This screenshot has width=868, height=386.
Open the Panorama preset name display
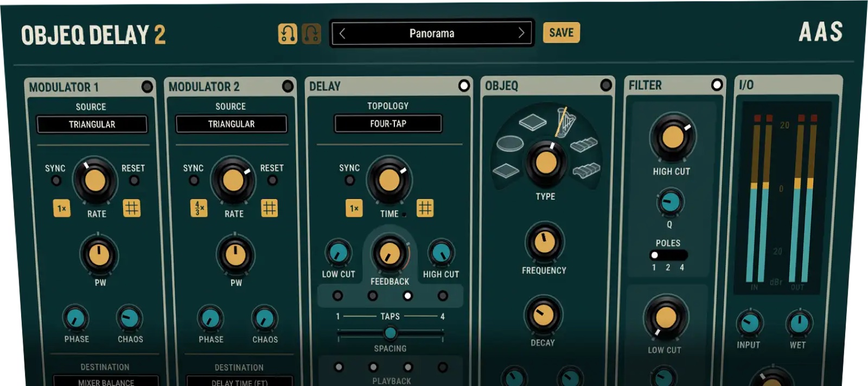click(432, 33)
